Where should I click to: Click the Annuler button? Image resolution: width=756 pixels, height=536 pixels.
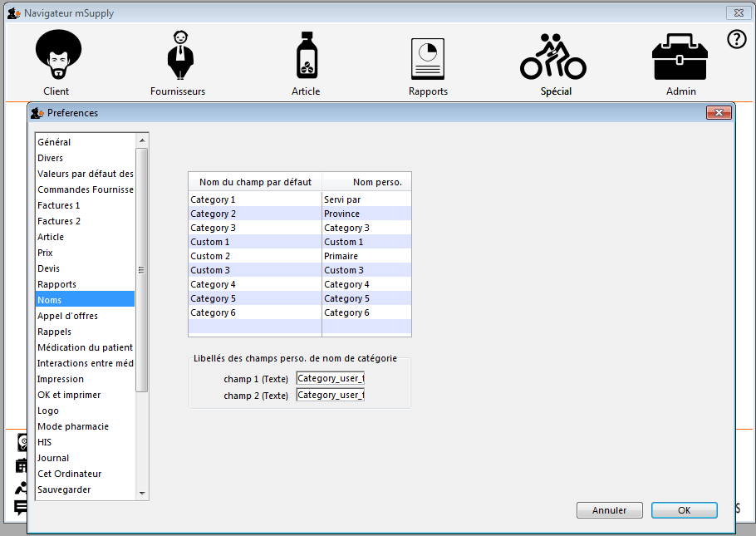(610, 510)
